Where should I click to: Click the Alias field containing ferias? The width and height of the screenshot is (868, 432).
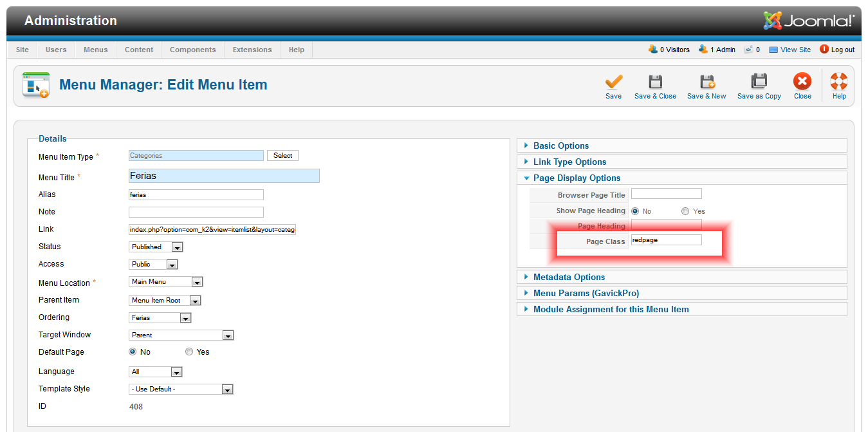click(x=196, y=194)
